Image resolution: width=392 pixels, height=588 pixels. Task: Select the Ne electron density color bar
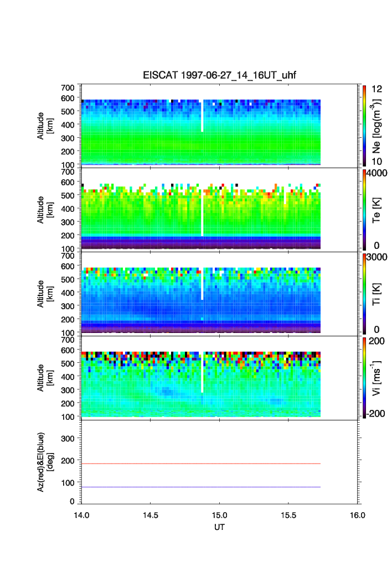[x=364, y=126]
